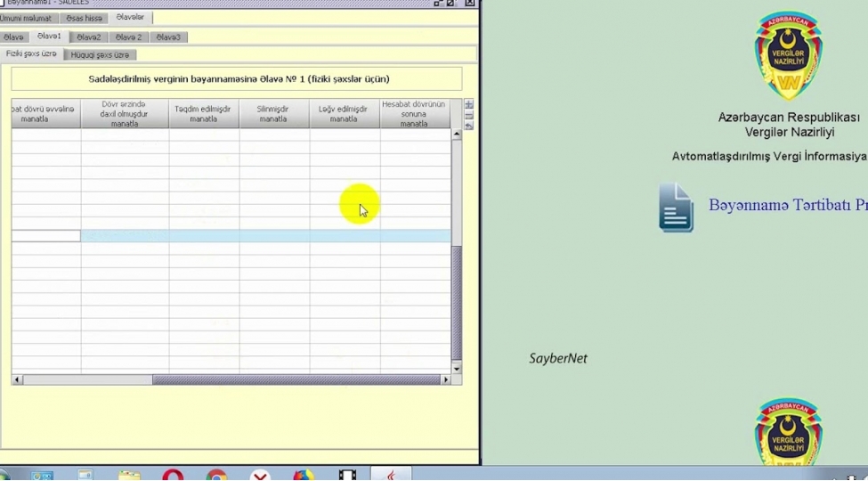Viewport: 868px width, 481px height.
Task: Open the Bəyannamə Tərtibatı link
Action: pyautogui.click(x=787, y=205)
